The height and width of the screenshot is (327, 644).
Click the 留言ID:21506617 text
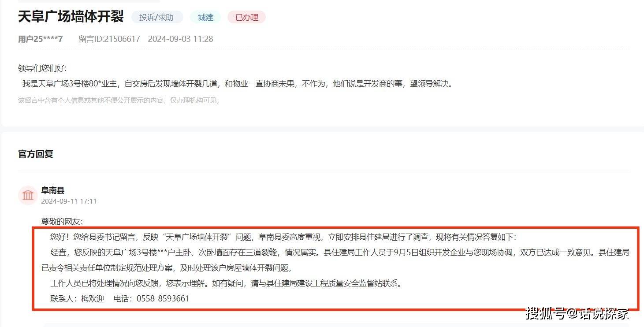[x=109, y=39]
